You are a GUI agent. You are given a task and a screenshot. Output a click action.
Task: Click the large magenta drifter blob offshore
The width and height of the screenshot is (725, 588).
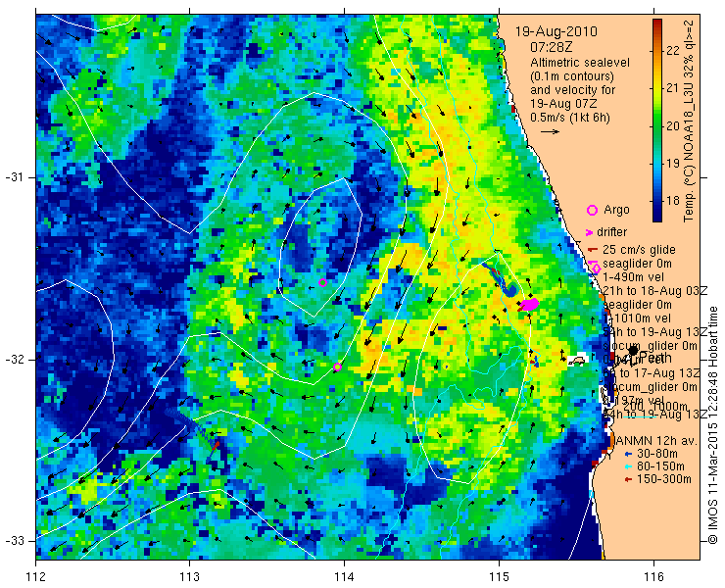click(529, 305)
